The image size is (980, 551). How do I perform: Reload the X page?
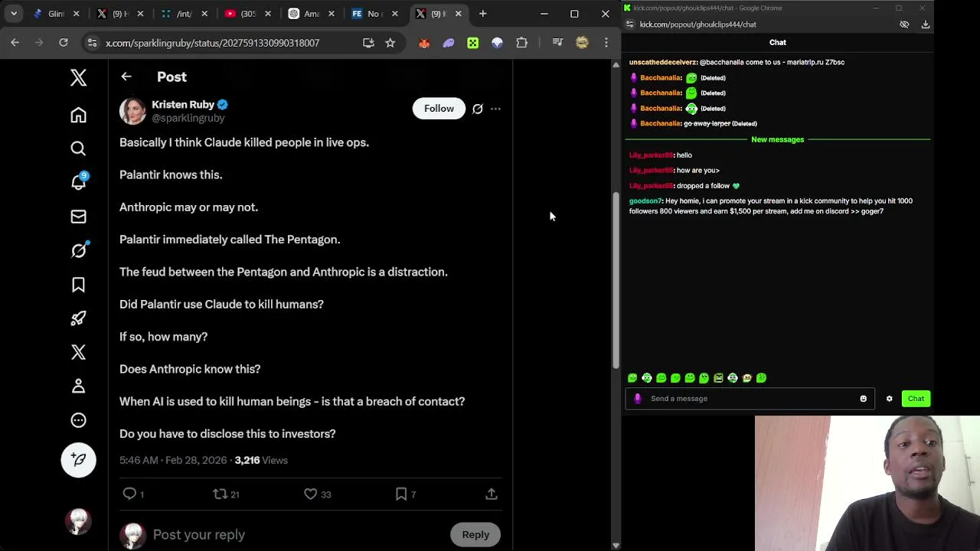tap(64, 43)
